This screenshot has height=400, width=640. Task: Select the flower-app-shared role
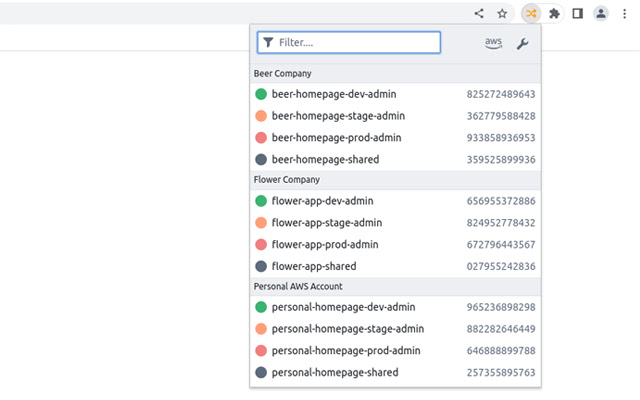point(396,266)
